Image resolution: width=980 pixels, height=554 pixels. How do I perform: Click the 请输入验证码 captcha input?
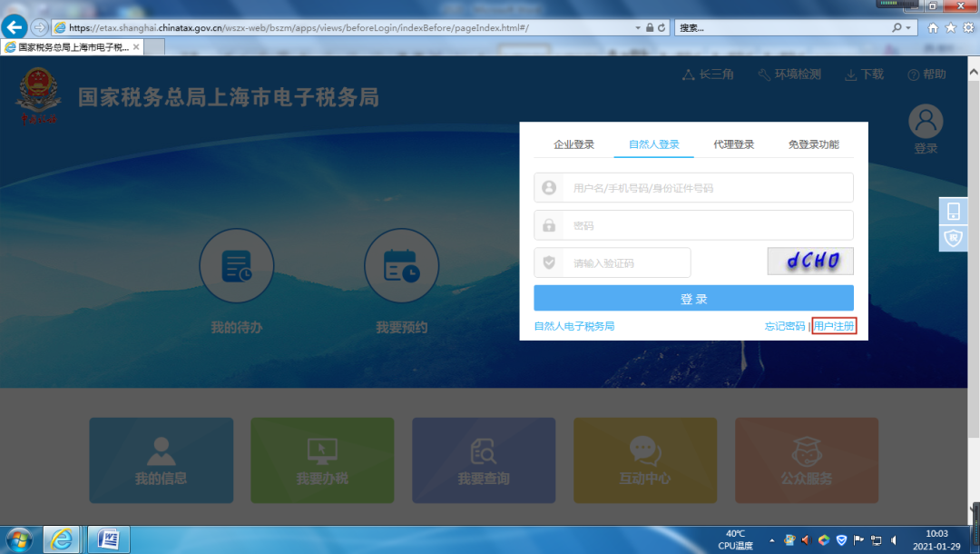point(612,262)
